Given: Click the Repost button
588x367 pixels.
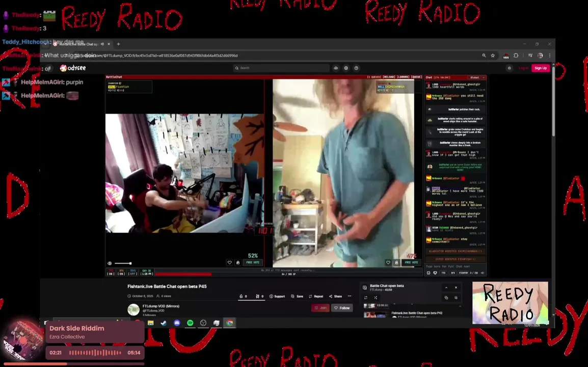Looking at the screenshot, I should pyautogui.click(x=316, y=296).
